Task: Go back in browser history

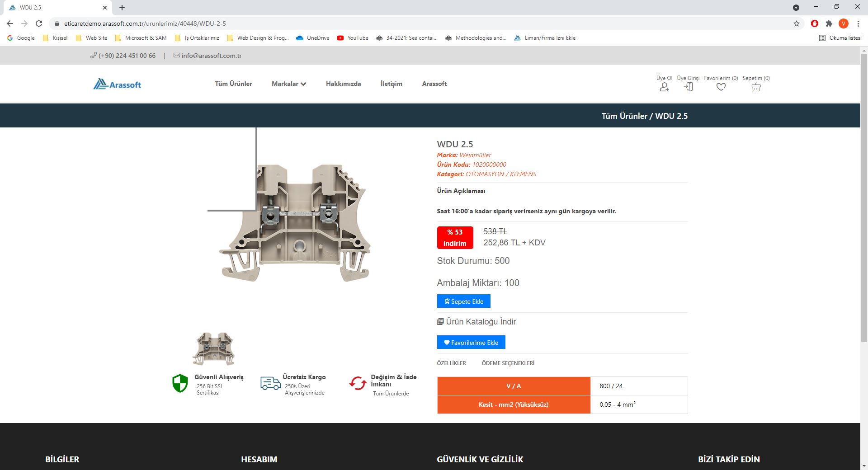Action: [10, 23]
